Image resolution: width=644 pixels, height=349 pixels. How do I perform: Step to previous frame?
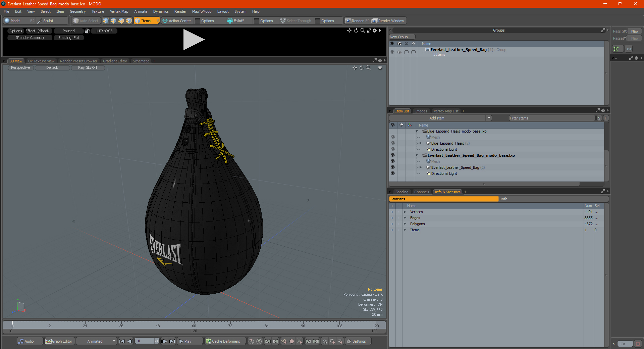pos(130,341)
